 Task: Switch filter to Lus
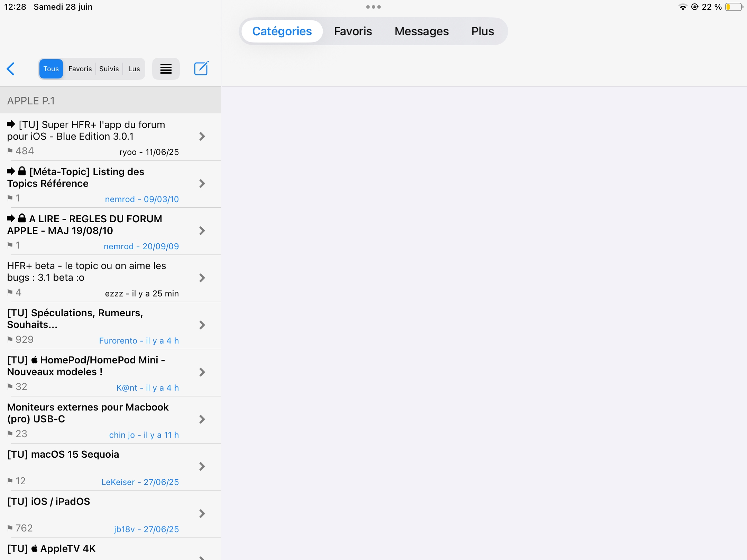[x=134, y=69]
